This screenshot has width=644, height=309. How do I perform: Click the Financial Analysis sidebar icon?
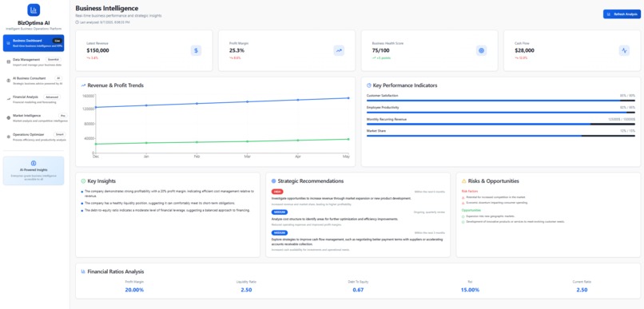[9, 99]
